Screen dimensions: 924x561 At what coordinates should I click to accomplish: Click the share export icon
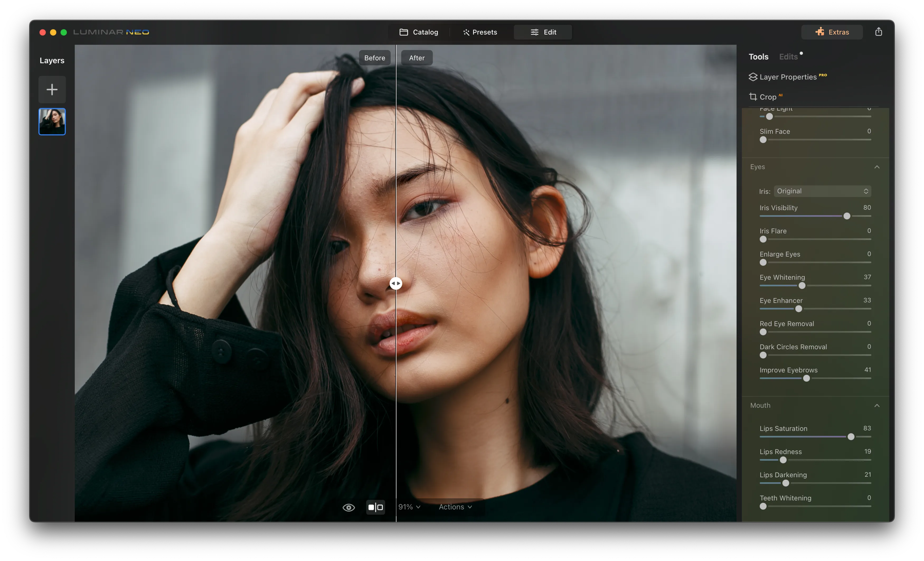coord(878,32)
